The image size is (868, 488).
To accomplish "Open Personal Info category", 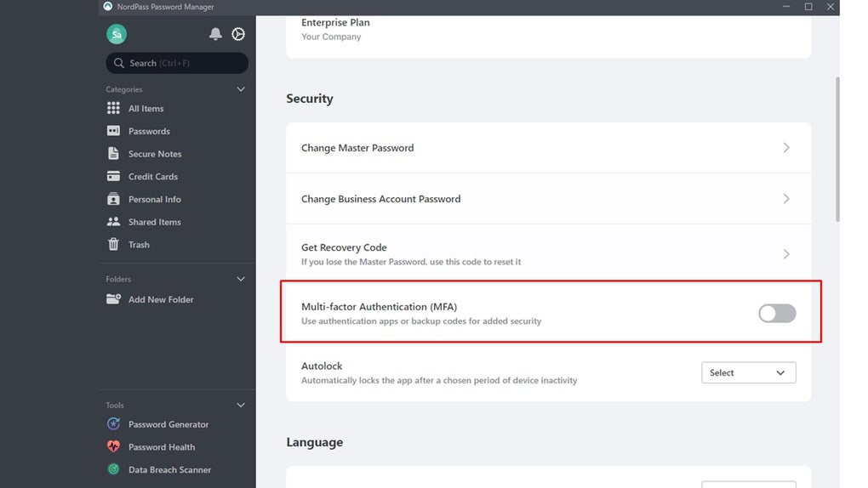I will coord(154,199).
